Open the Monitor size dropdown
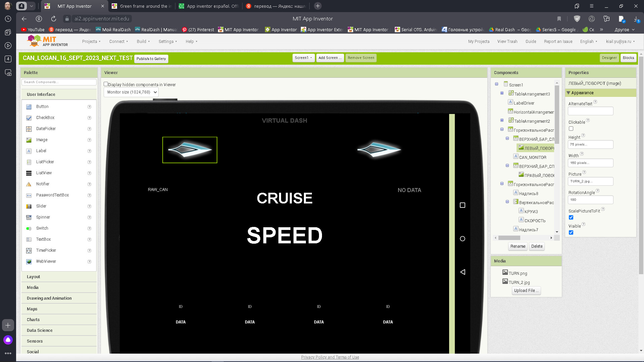Viewport: 644px width, 362px height. (x=131, y=92)
